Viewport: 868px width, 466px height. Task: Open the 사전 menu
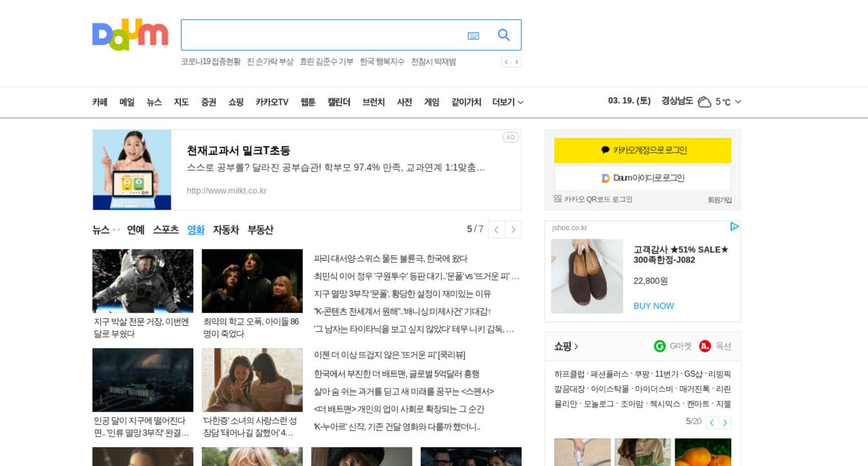click(405, 102)
